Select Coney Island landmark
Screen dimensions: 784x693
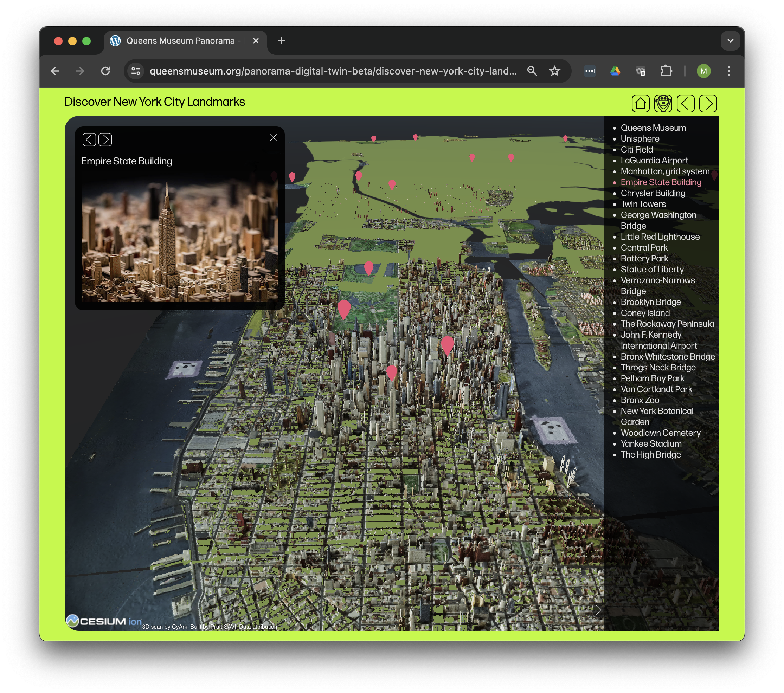point(645,313)
